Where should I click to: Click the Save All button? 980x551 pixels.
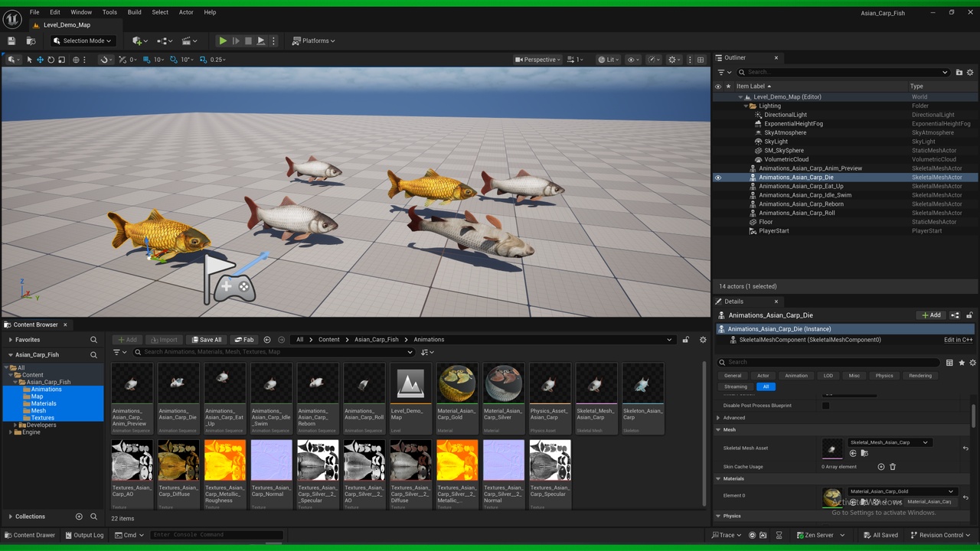tap(207, 340)
